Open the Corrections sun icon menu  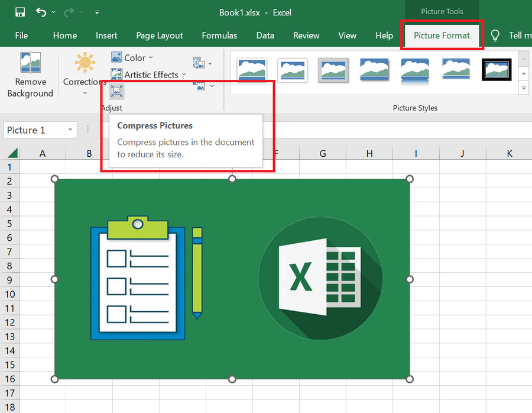pyautogui.click(x=85, y=62)
